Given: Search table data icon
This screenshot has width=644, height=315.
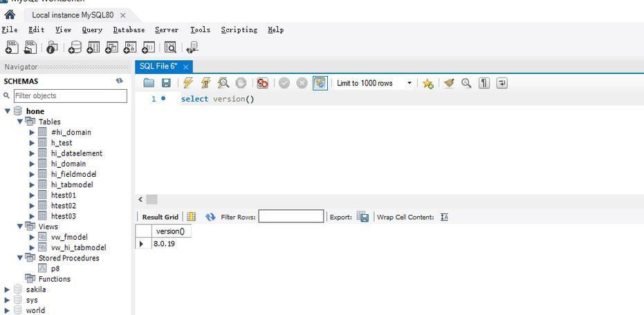Looking at the screenshot, I should (x=170, y=47).
